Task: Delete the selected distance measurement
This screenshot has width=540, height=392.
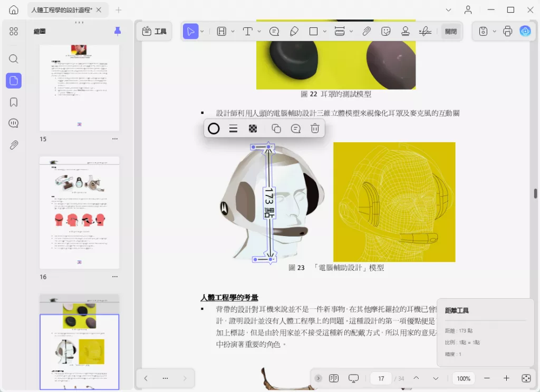Action: click(x=315, y=129)
